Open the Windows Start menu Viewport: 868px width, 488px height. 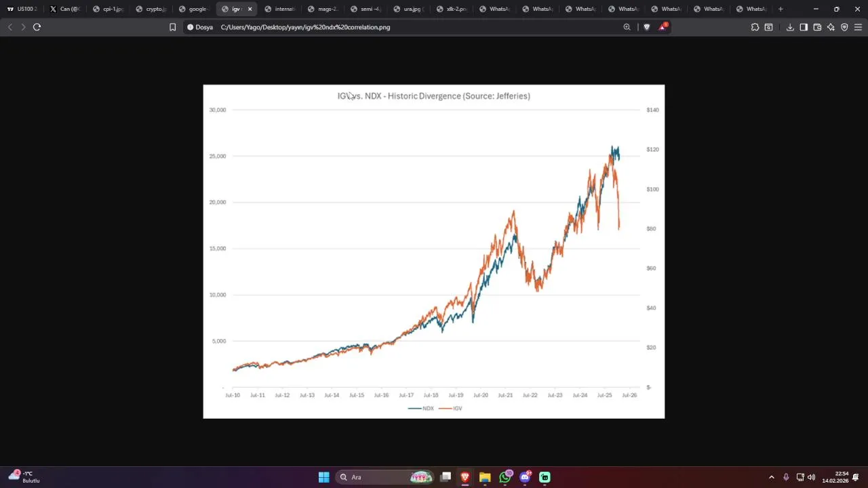click(323, 477)
